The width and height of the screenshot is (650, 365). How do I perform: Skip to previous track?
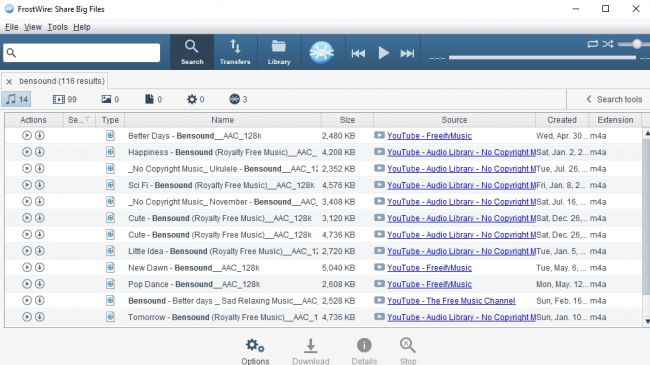tap(358, 53)
